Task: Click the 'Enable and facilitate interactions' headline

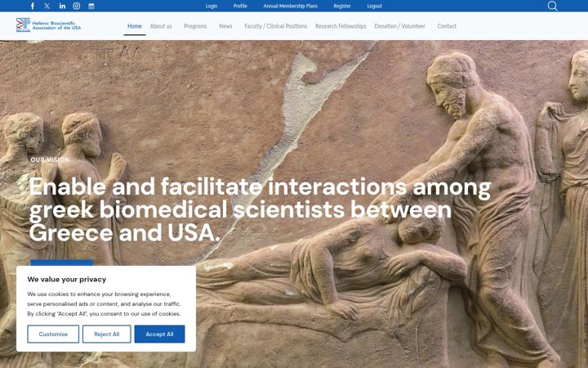Action: tap(260, 209)
